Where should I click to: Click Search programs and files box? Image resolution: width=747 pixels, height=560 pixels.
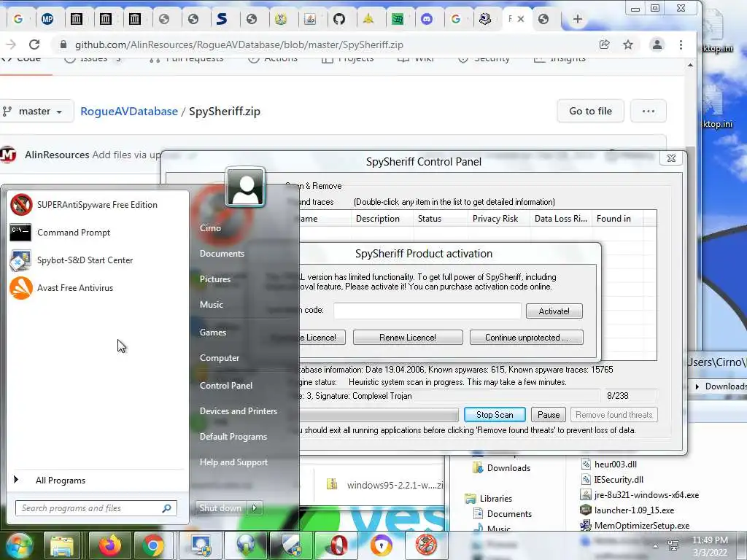(96, 508)
